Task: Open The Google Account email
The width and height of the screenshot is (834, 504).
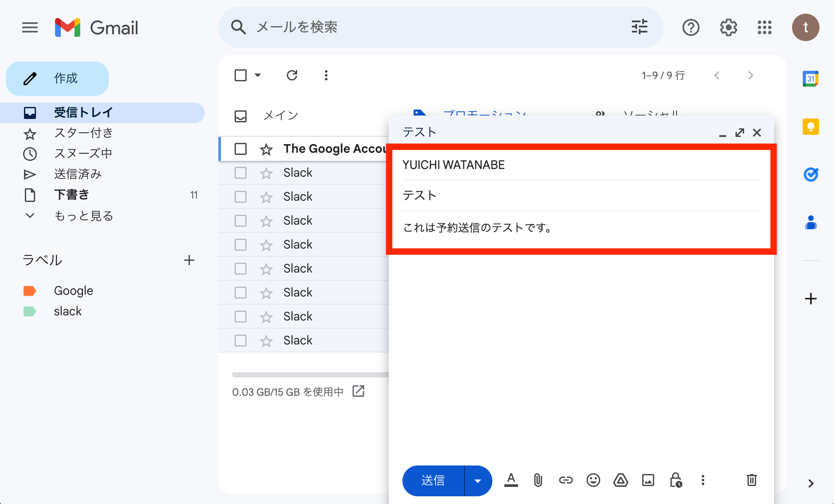Action: [x=335, y=149]
